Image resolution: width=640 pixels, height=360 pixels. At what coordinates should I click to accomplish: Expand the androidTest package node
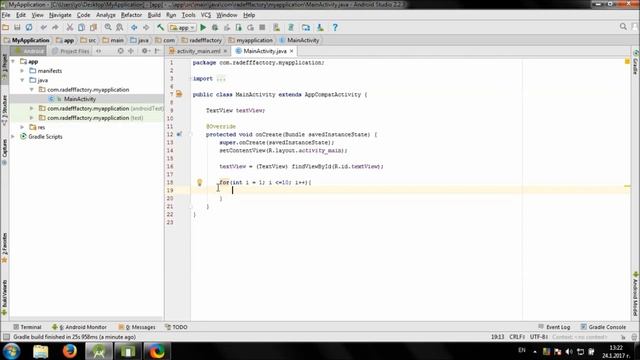click(32, 108)
